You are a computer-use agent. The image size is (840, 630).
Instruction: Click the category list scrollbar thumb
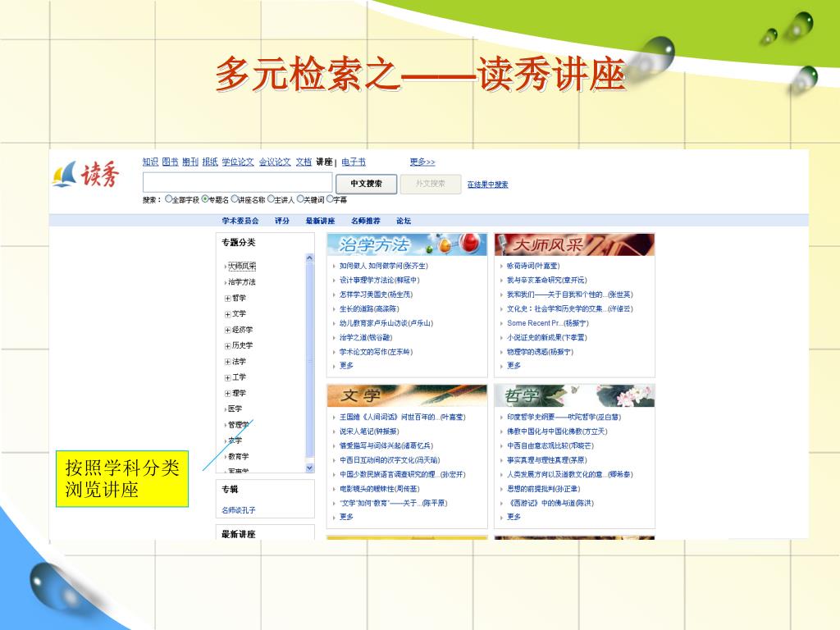309,361
